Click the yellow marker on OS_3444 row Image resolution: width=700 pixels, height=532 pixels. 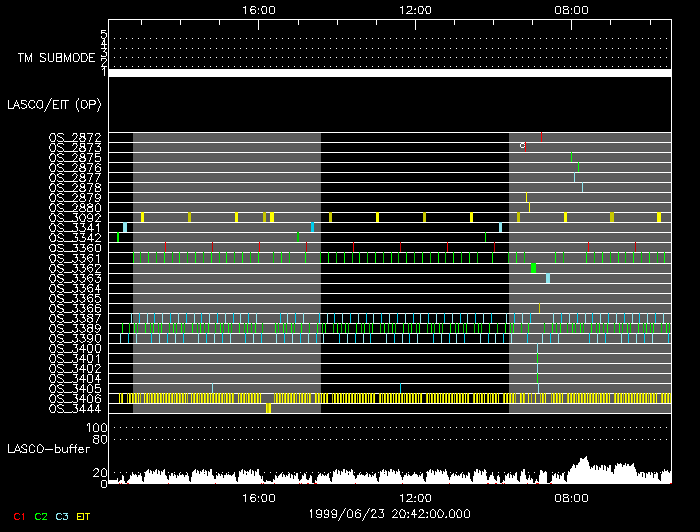click(268, 408)
